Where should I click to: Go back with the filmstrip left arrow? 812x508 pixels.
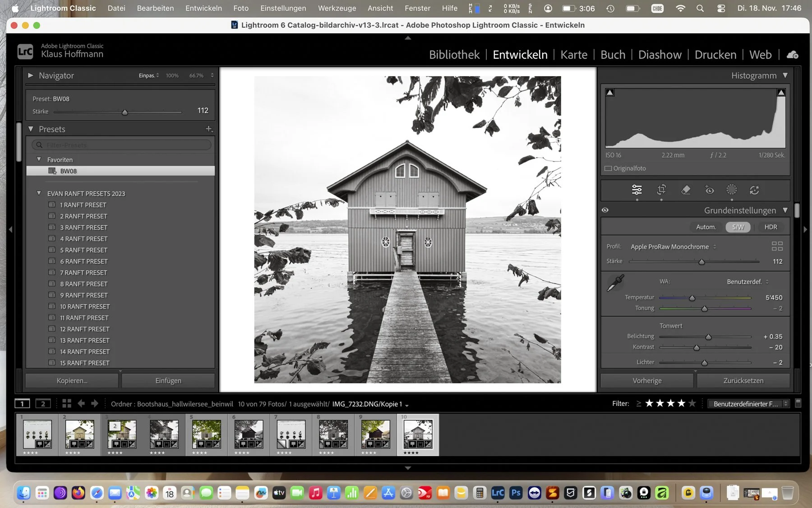coord(81,403)
